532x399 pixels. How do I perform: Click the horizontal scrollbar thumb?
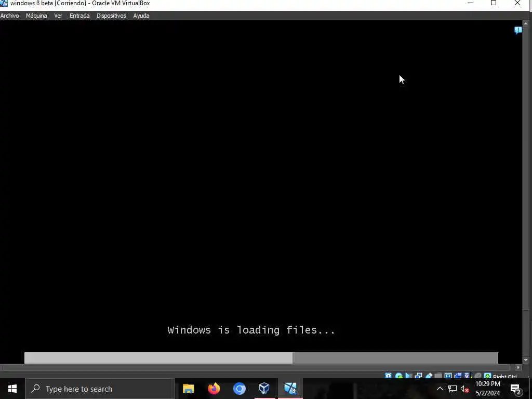pos(256,367)
